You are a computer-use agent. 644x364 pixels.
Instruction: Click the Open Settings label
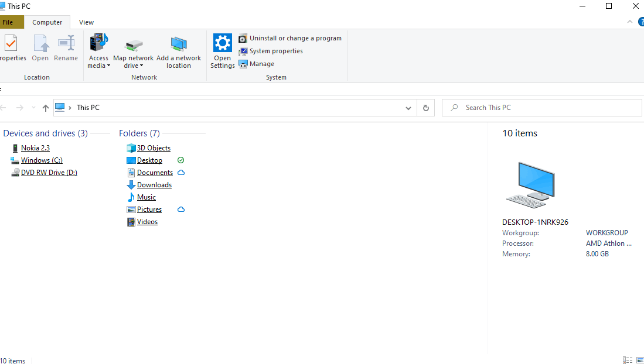222,62
